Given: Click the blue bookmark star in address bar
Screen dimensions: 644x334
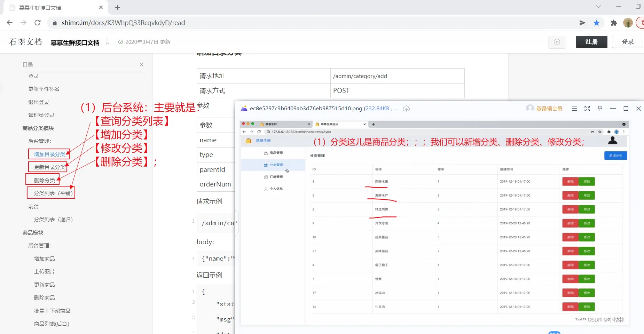Looking at the screenshot, I should pos(597,23).
